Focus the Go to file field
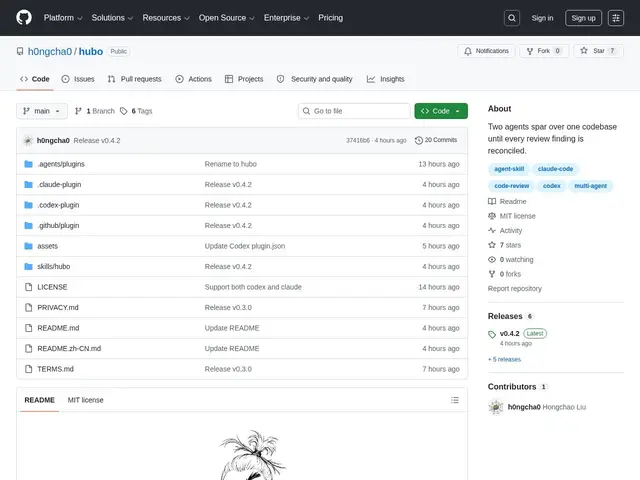The image size is (640, 480). 354,111
